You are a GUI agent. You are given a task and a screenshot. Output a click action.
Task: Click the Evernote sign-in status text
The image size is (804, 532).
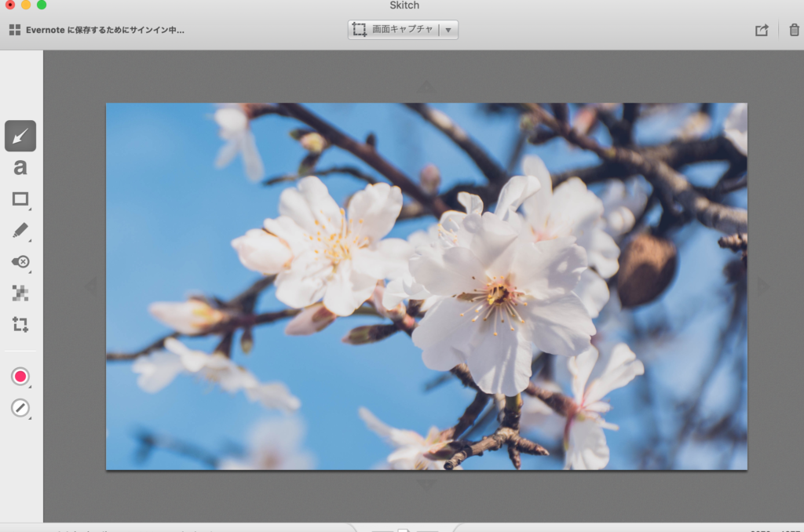click(x=104, y=30)
